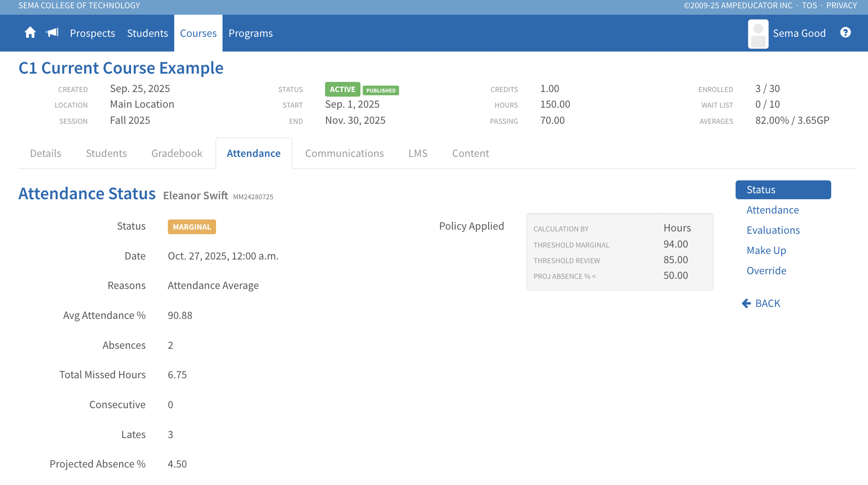Open Evaluations in the side menu
868x485 pixels.
773,230
